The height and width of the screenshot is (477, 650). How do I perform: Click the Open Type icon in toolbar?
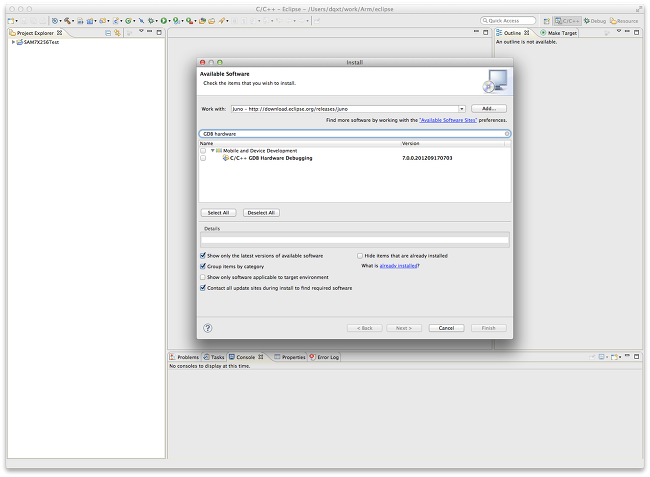[x=202, y=21]
